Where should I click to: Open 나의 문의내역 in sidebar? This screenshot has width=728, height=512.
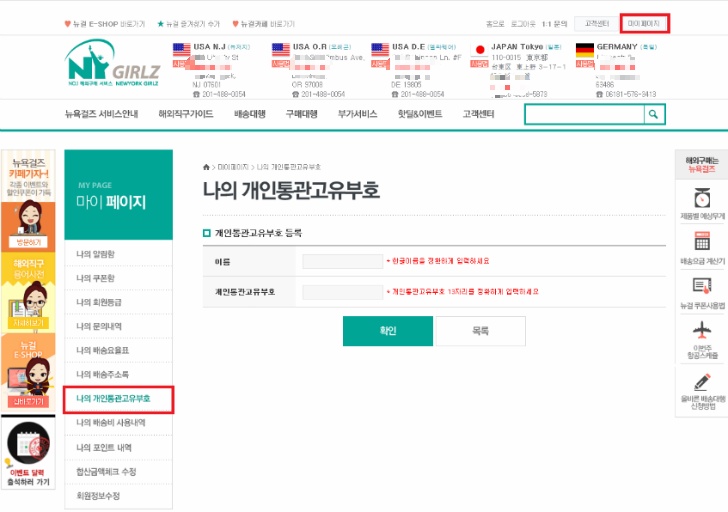click(118, 327)
